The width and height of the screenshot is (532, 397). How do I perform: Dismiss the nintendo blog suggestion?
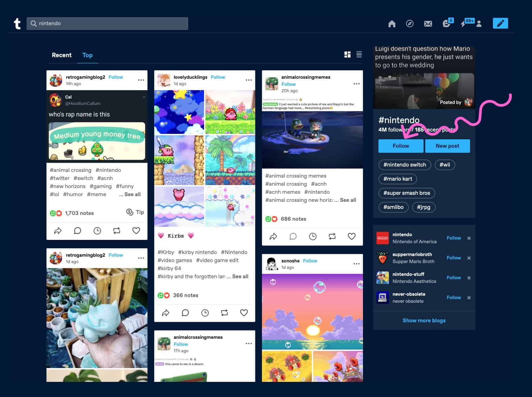[469, 238]
